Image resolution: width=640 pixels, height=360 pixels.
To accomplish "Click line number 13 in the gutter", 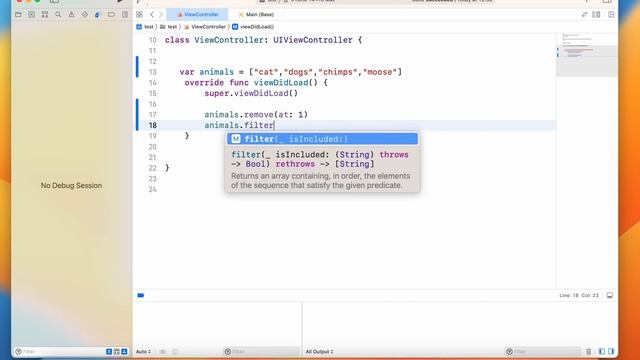I will tap(153, 72).
